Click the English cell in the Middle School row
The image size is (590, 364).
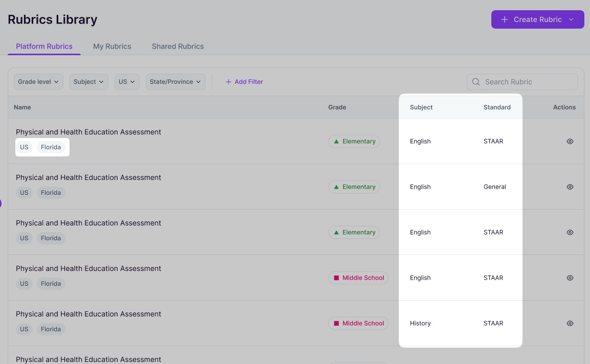pyautogui.click(x=420, y=278)
